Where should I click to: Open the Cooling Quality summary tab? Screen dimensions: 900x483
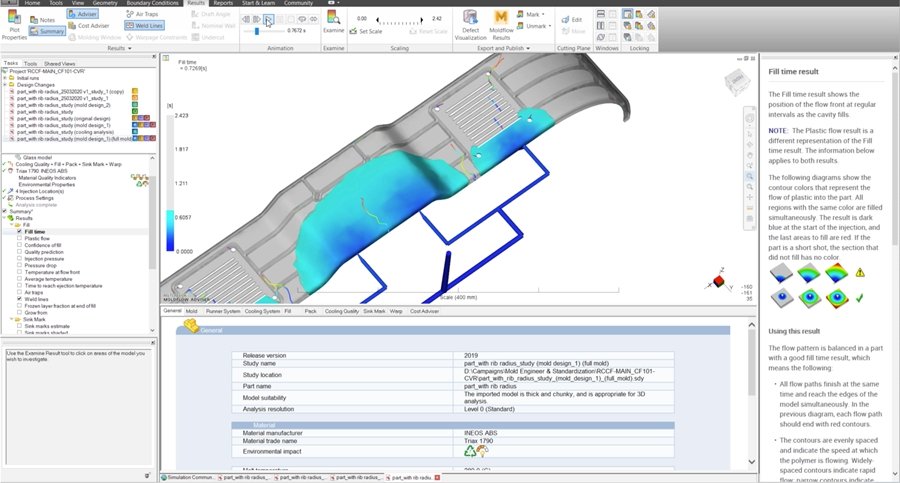342,311
